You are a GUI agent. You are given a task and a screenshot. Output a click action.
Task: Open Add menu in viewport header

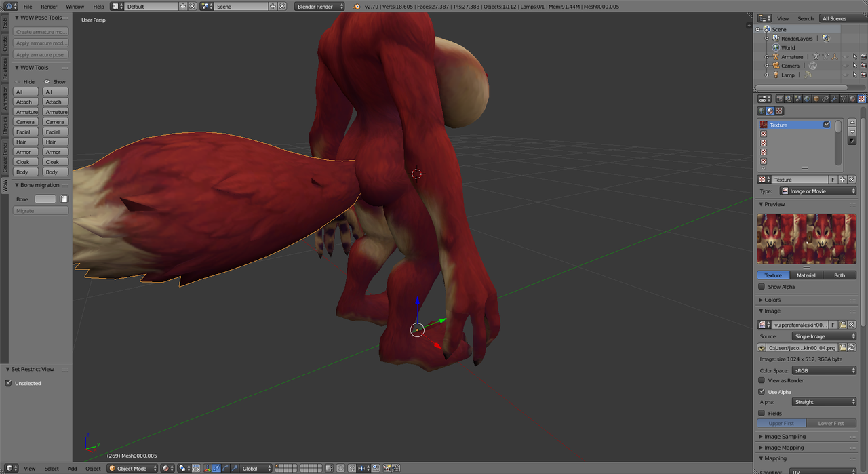pos(72,469)
